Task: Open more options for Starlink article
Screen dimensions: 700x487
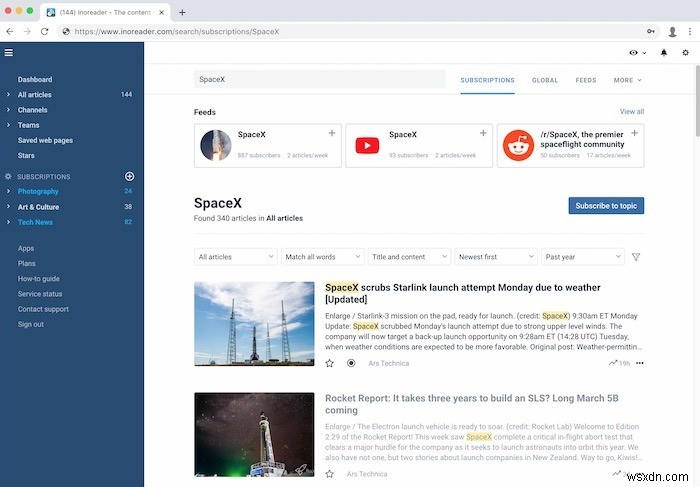Action: (x=640, y=363)
